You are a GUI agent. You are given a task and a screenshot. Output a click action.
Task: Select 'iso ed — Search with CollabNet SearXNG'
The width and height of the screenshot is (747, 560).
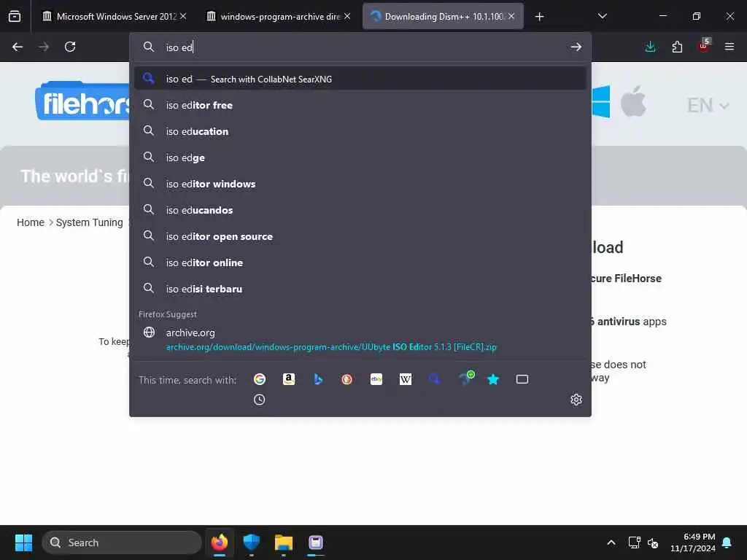[x=360, y=79]
